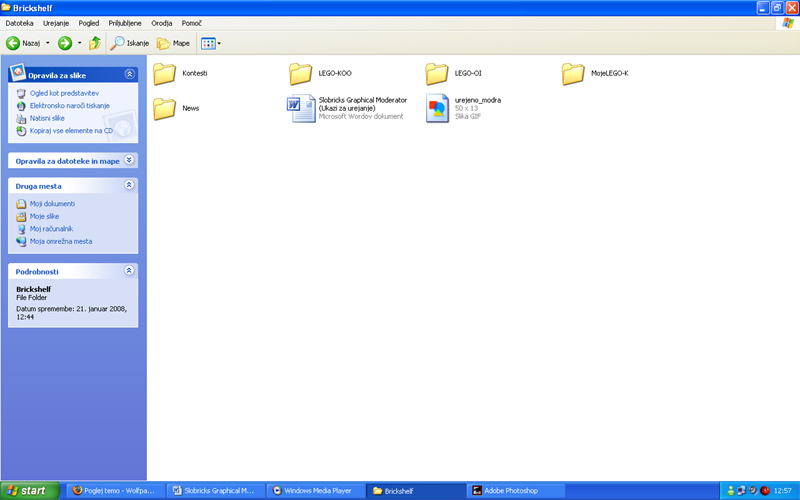Screen dimensions: 800x500
Task: Click the LEGO-KOO folder name
Action: (x=335, y=73)
